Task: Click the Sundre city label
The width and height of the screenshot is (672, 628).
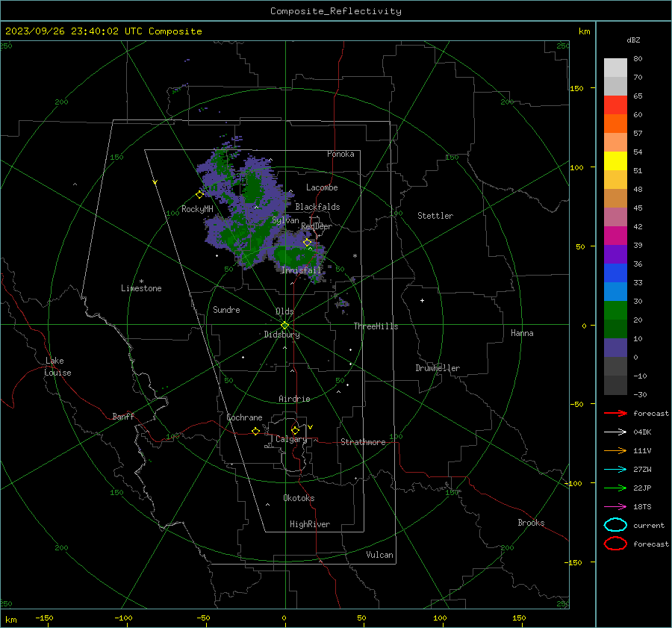Action: click(x=226, y=310)
